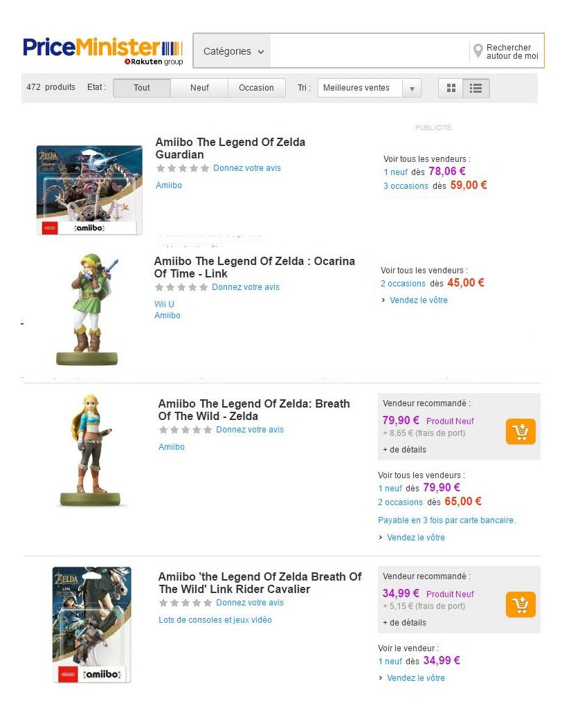
Task: Expand + de détails for 34,99 € offer
Action: [404, 623]
